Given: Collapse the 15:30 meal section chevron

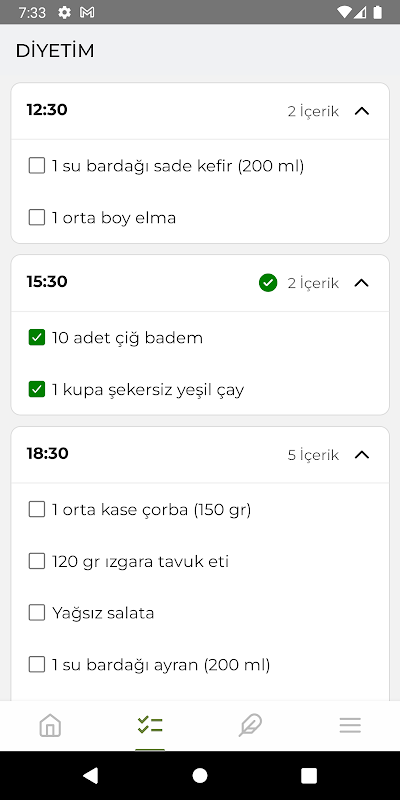Looking at the screenshot, I should 362,283.
